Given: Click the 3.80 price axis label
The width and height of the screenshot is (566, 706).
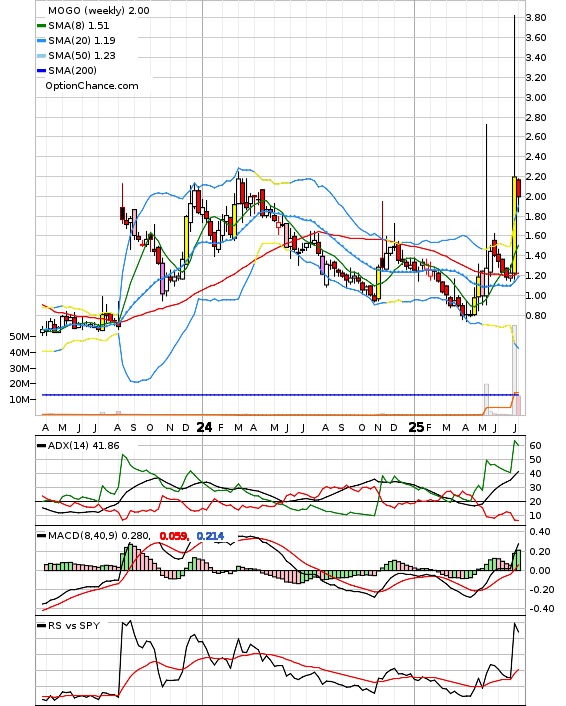Looking at the screenshot, I should pos(536,18).
